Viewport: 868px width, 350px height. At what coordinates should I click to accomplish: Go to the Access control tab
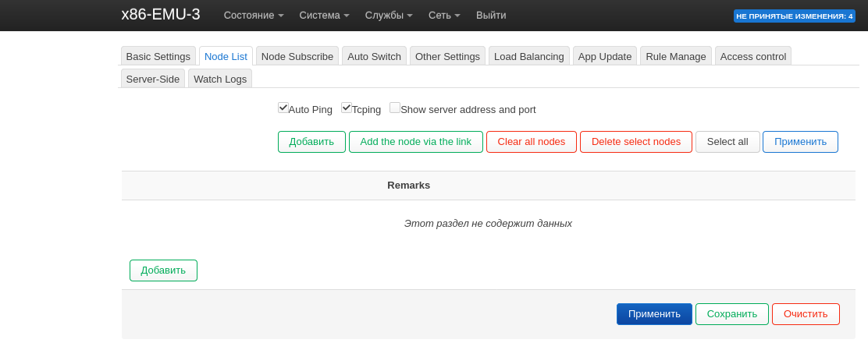(x=753, y=56)
